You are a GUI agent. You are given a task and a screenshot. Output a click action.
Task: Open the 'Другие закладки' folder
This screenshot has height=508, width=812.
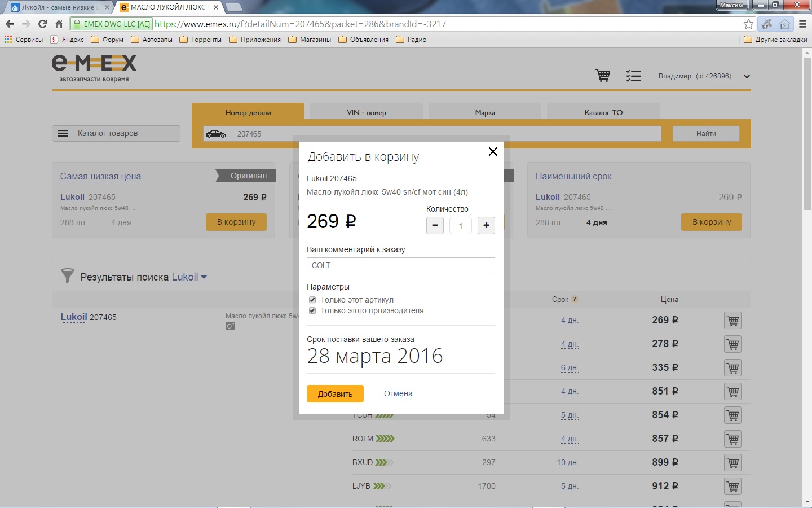point(775,40)
